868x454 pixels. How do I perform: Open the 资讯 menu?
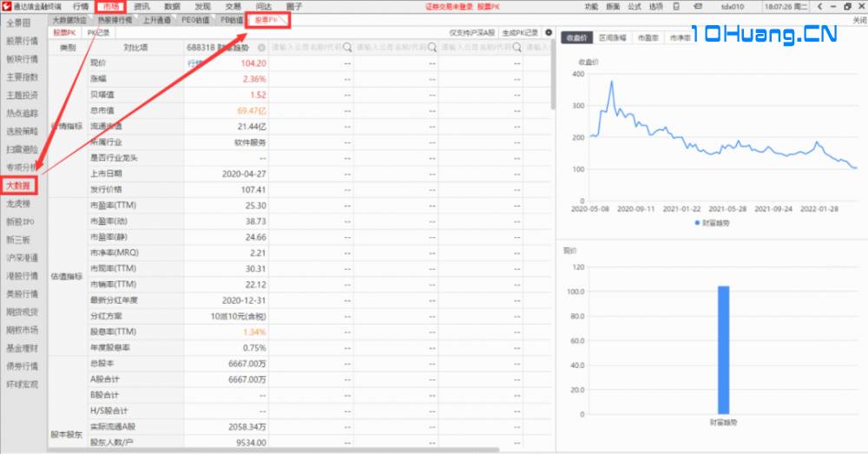141,6
